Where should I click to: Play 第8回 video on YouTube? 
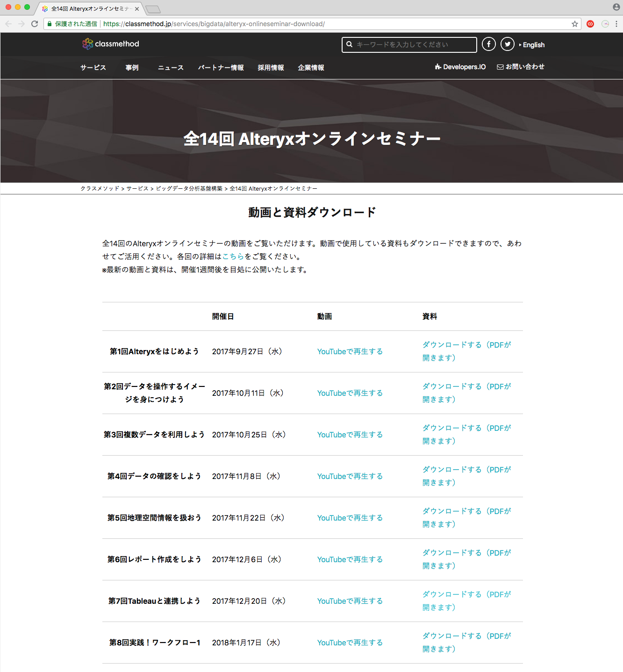tap(350, 643)
